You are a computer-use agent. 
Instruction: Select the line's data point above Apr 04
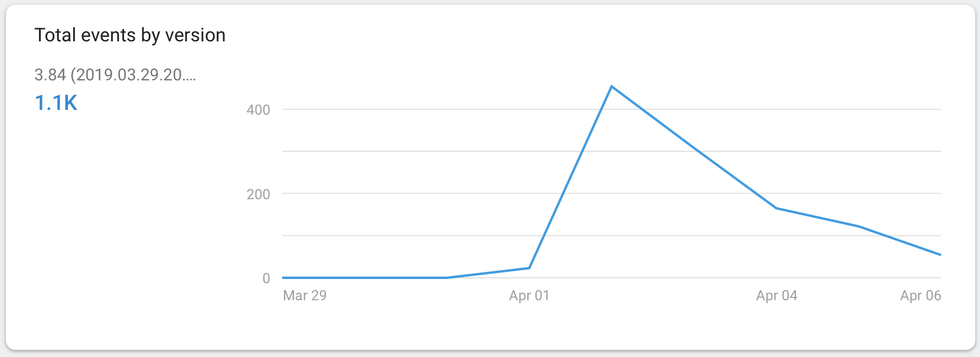(x=776, y=208)
